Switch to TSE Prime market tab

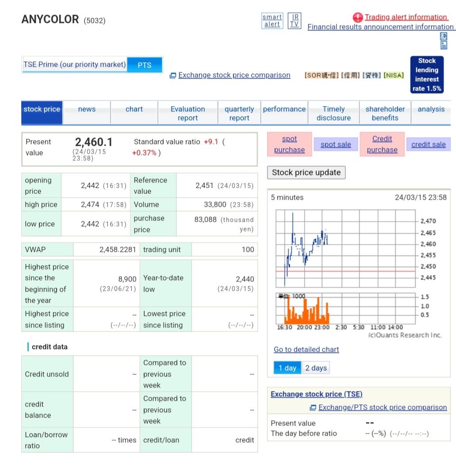pyautogui.click(x=75, y=65)
